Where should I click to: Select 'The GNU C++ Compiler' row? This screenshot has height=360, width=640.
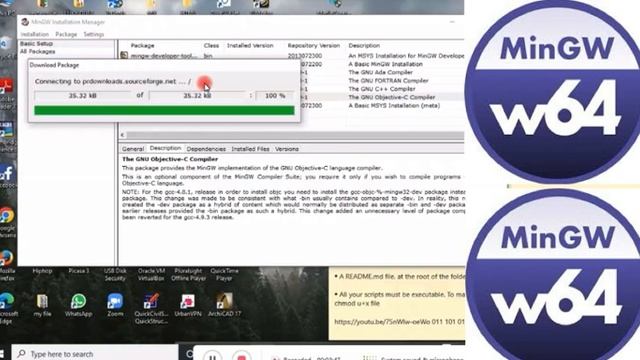tap(382, 89)
